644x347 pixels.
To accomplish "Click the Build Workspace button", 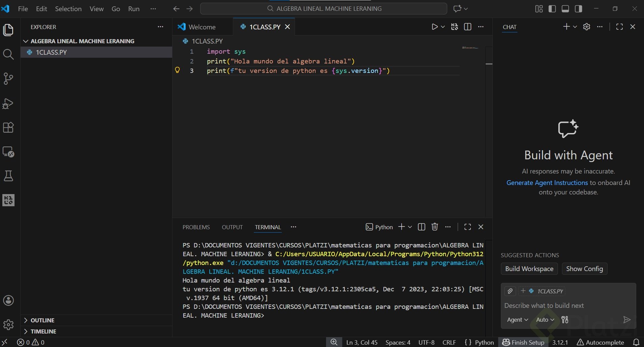I will pos(529,269).
